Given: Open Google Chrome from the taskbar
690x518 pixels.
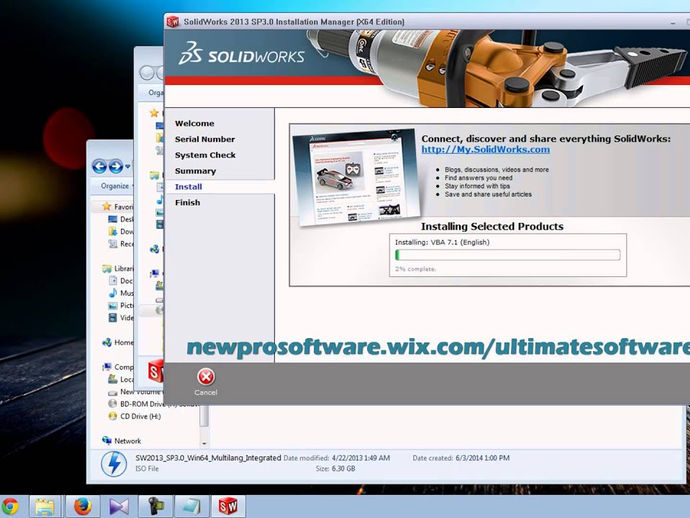Looking at the screenshot, I should [10, 507].
